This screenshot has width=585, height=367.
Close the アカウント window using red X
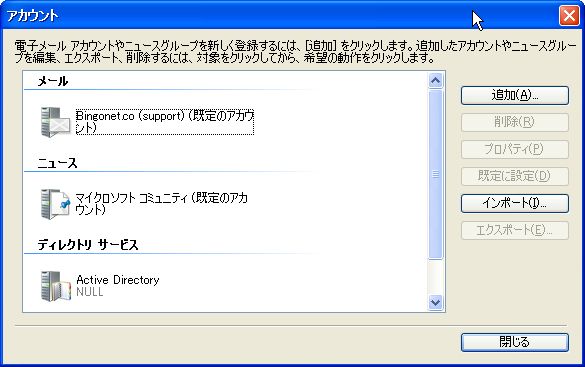tap(569, 16)
